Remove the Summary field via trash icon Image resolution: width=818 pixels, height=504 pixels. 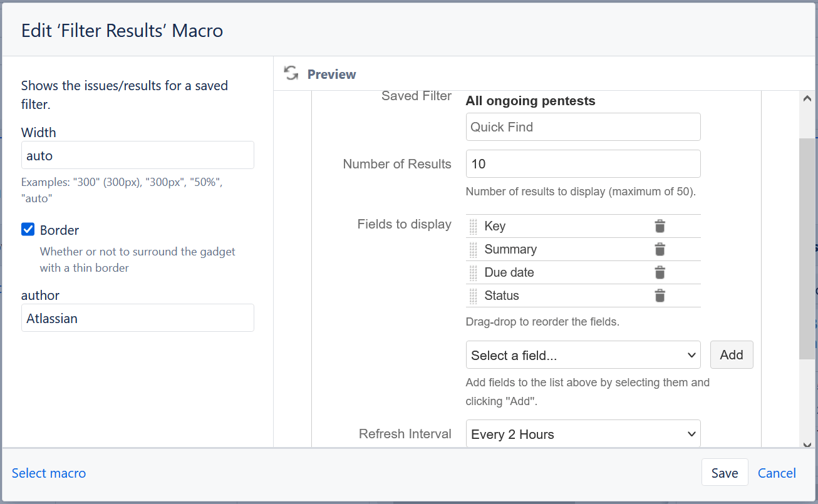click(660, 249)
